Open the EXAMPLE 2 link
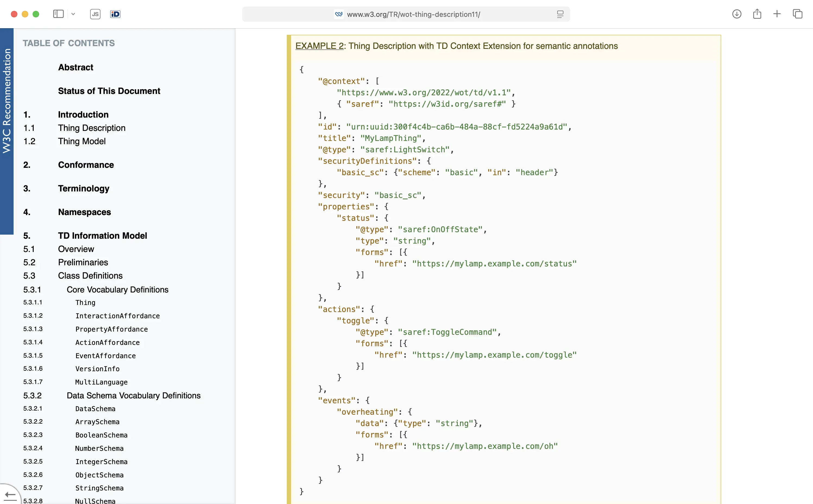The width and height of the screenshot is (813, 504). [x=319, y=46]
